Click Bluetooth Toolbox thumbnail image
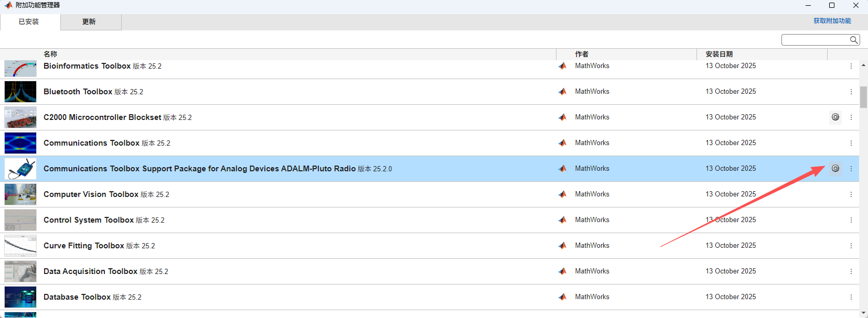 coord(20,92)
